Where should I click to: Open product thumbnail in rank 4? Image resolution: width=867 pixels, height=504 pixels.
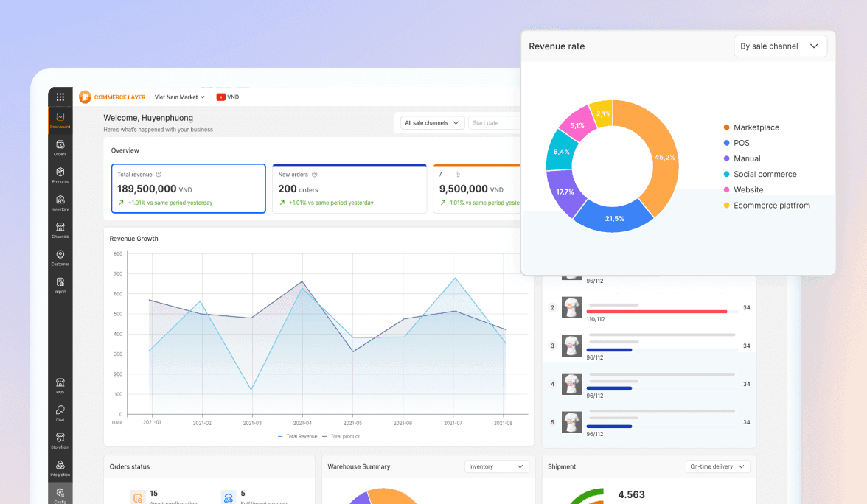coord(572,384)
